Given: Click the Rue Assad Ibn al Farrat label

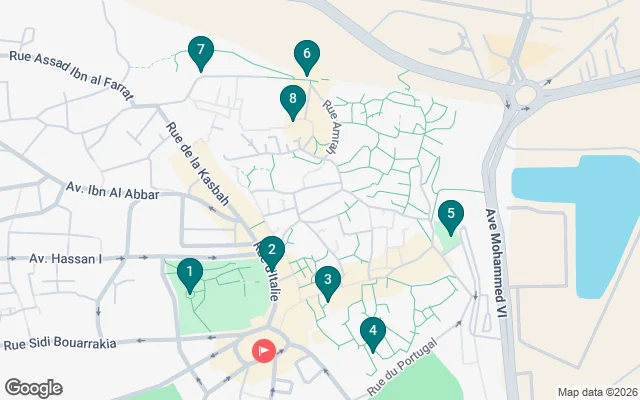Looking at the screenshot, I should coord(71,75).
